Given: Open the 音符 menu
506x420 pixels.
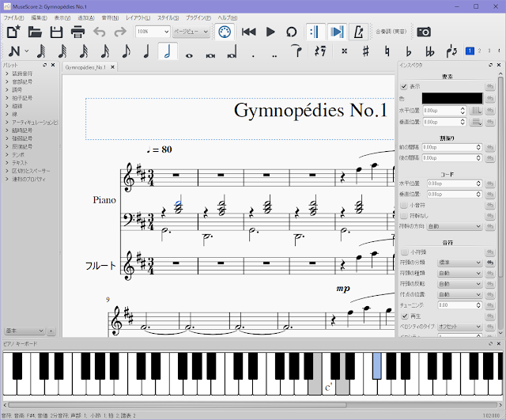Looking at the screenshot, I should pos(110,17).
